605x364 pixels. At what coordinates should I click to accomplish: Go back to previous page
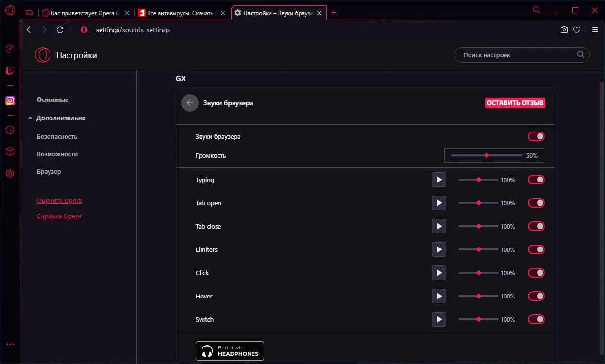pos(29,30)
